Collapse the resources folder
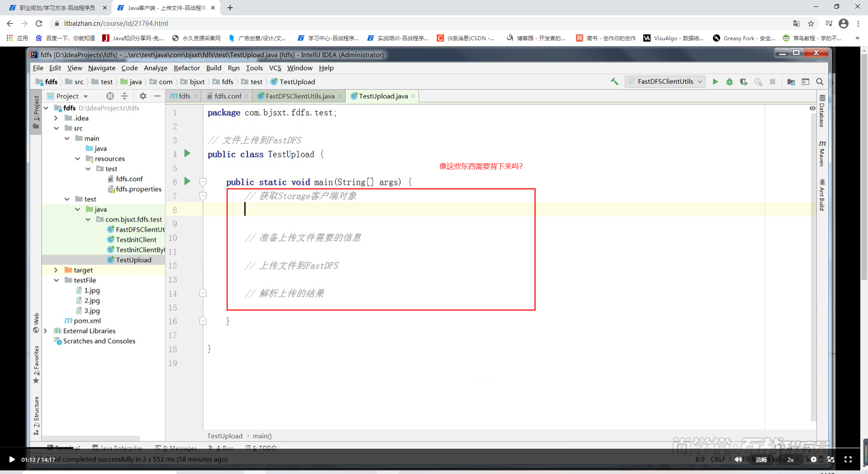The height and width of the screenshot is (474, 868). click(x=77, y=159)
